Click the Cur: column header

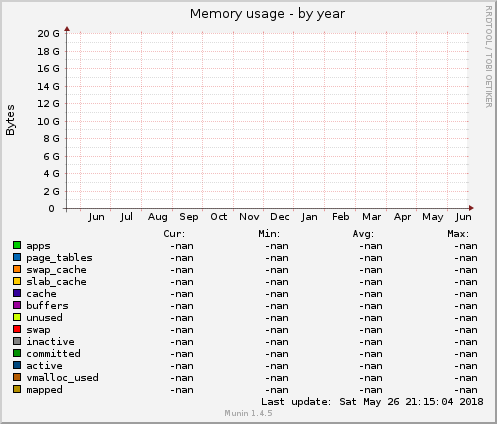[174, 234]
